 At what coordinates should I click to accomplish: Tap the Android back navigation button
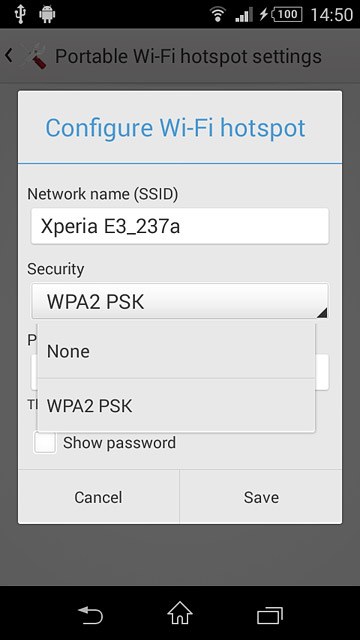[90, 615]
